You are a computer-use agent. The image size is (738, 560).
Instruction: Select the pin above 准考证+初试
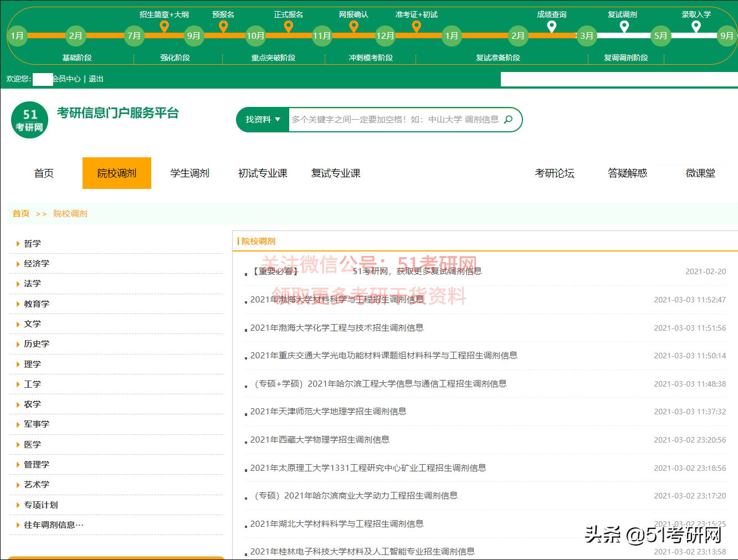point(416,26)
